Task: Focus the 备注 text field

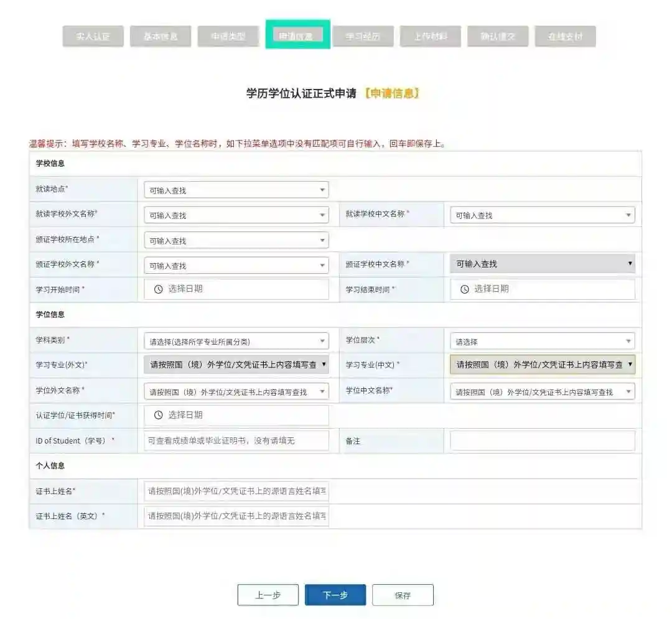Action: coord(542,441)
